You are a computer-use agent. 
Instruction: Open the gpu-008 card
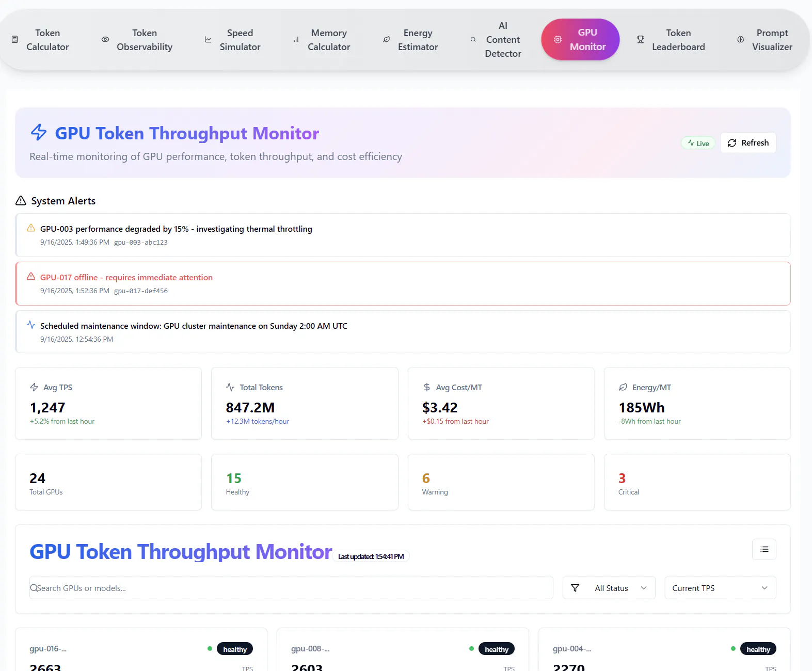[x=403, y=650]
